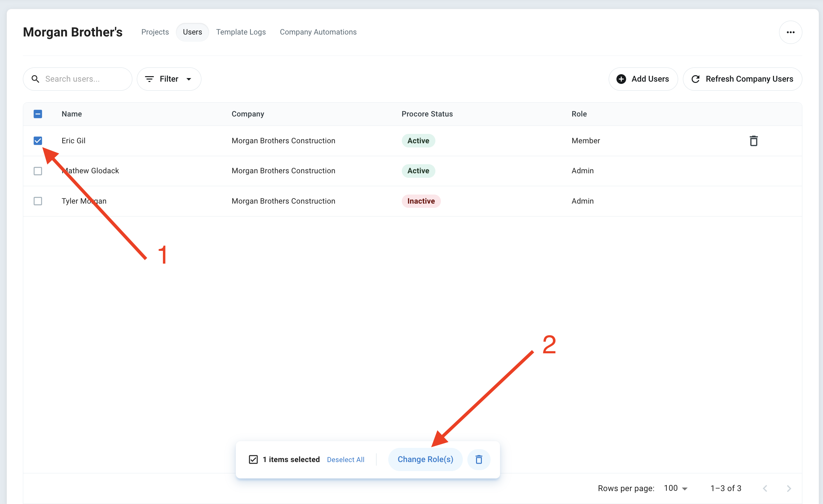
Task: Click the Deselect All link
Action: [345, 460]
